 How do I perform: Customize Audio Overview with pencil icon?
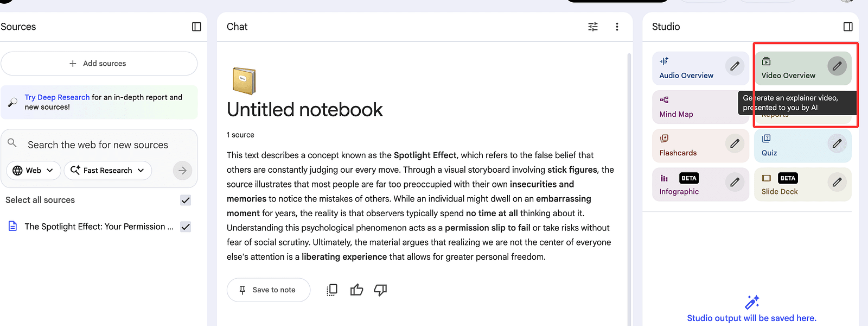click(735, 66)
